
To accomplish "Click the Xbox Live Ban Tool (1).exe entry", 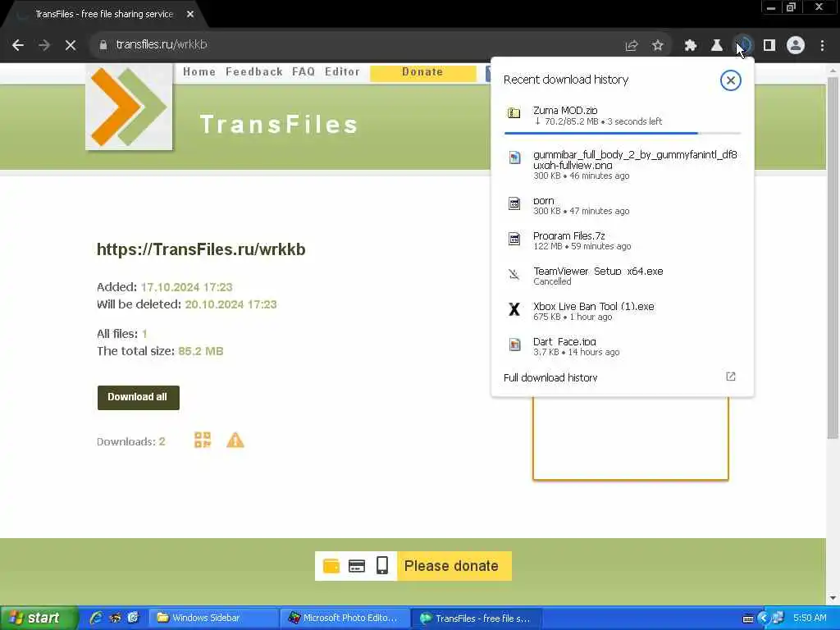I will coord(623,311).
